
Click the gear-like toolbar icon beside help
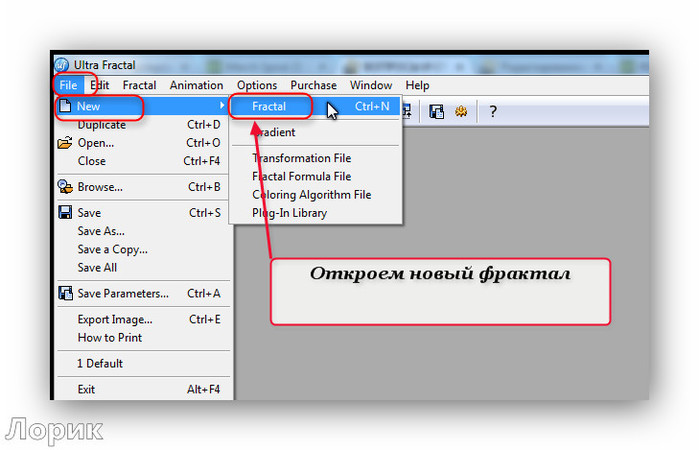tap(461, 112)
